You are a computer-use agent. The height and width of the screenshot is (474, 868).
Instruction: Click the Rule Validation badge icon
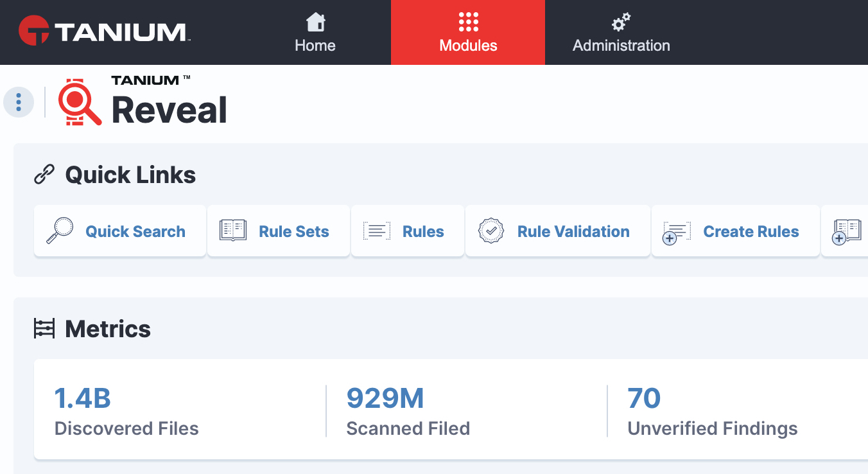point(491,231)
